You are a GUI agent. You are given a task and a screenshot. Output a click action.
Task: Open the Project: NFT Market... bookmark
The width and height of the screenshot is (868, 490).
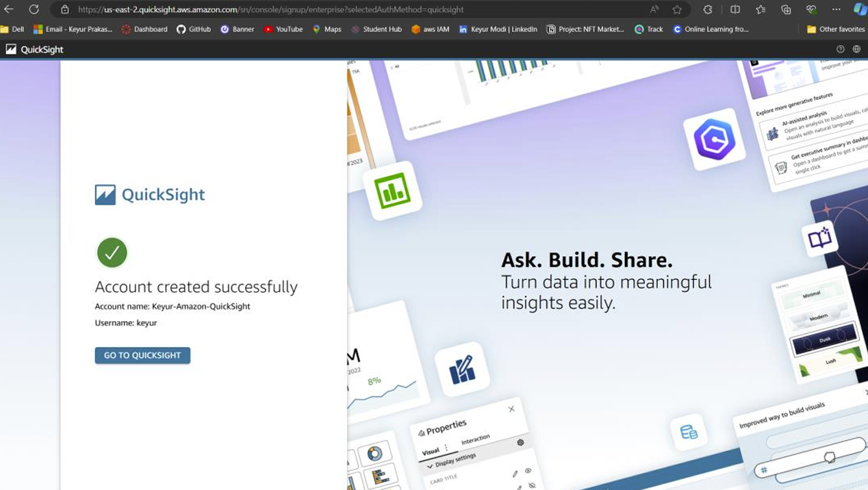pos(585,29)
